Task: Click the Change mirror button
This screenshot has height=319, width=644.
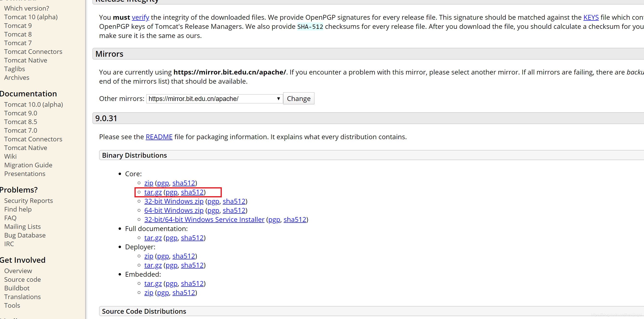Action: 299,99
